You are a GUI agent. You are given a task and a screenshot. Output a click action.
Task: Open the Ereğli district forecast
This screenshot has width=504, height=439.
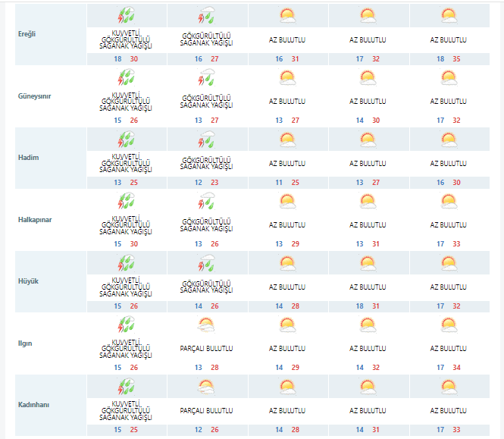pyautogui.click(x=27, y=35)
